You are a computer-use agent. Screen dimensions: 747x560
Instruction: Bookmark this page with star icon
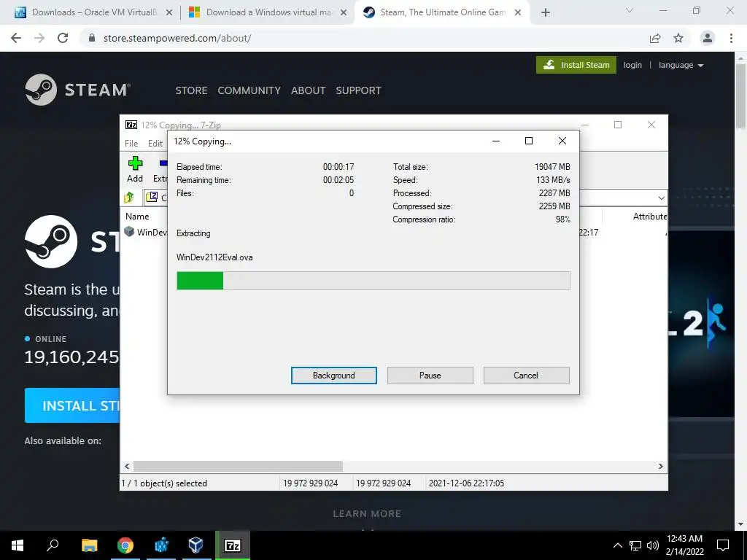(678, 38)
